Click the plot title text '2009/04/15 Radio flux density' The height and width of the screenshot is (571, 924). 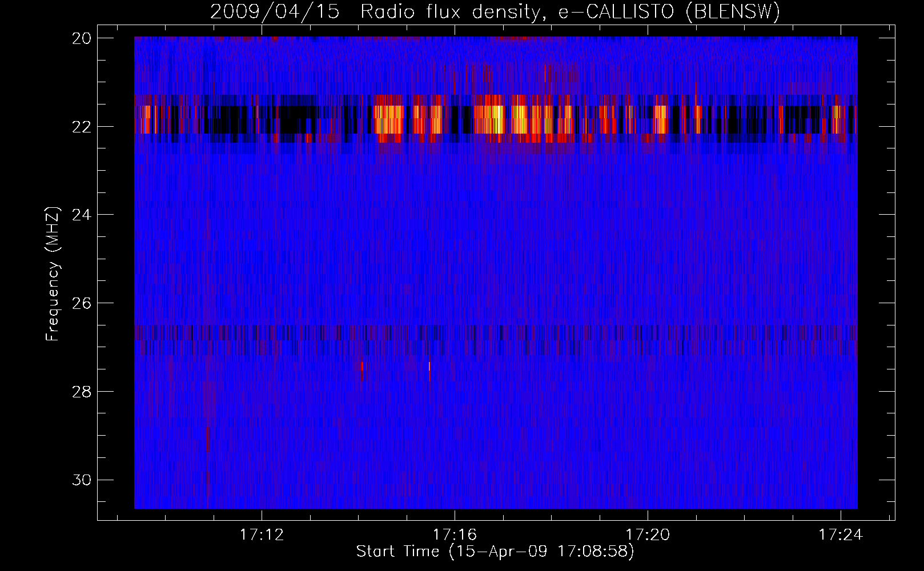375,12
